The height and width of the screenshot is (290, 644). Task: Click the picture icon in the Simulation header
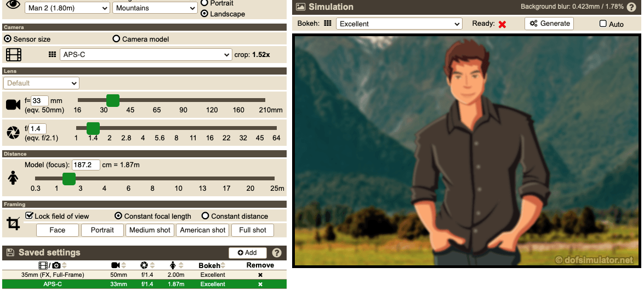coord(301,7)
